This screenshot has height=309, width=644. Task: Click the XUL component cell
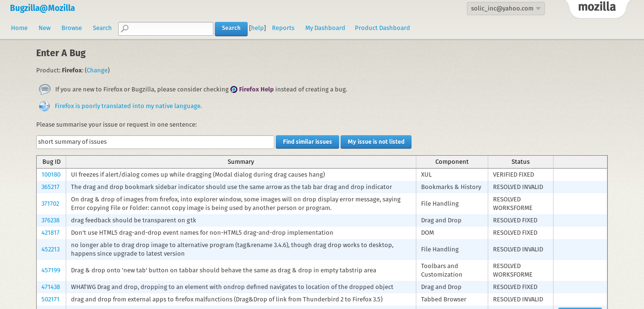coord(452,175)
